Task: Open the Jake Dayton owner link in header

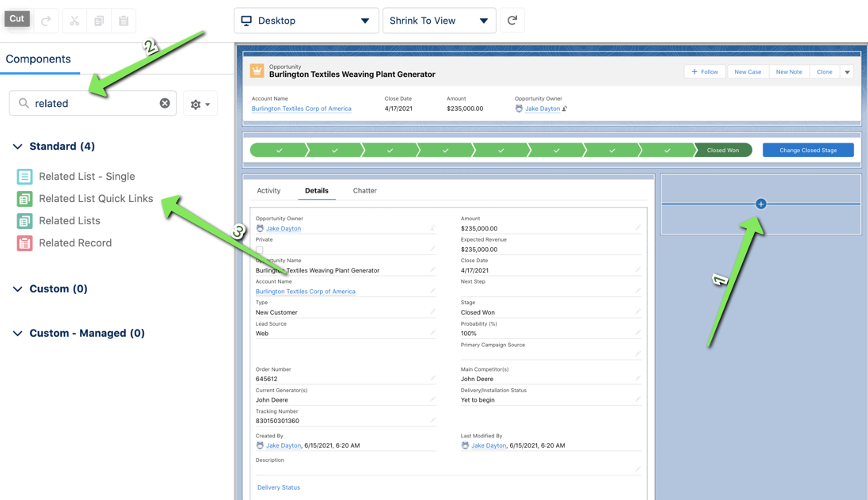Action: [542, 109]
